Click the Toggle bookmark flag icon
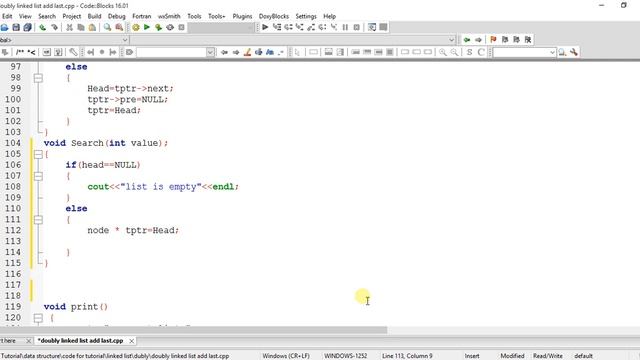 [493, 40]
